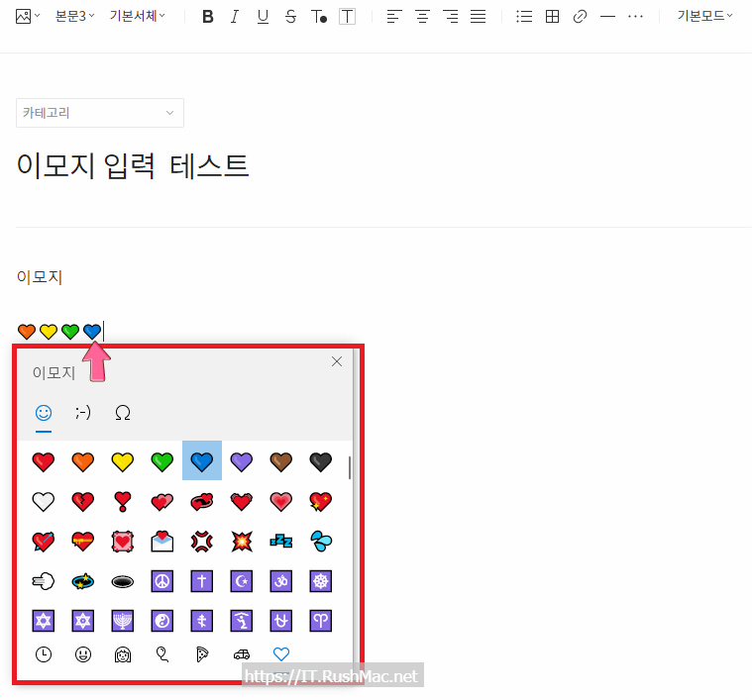Justify the text
752x700 pixels.
[x=478, y=17]
